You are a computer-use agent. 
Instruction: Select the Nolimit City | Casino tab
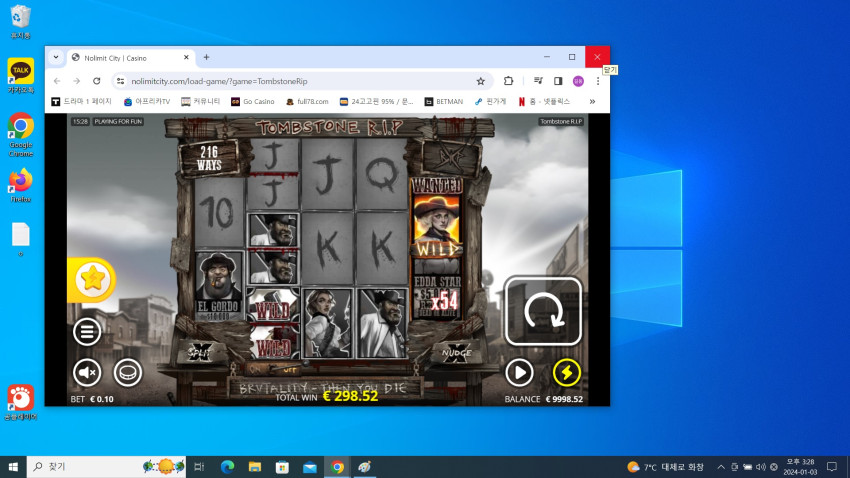point(130,57)
